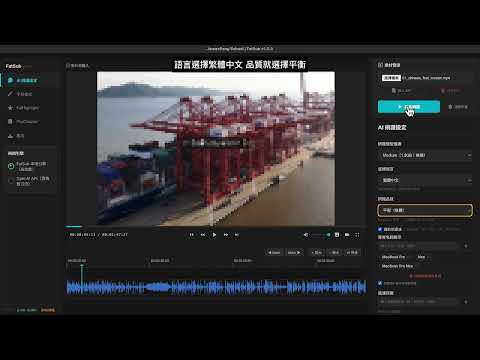Jump to the start of the video

192,235
